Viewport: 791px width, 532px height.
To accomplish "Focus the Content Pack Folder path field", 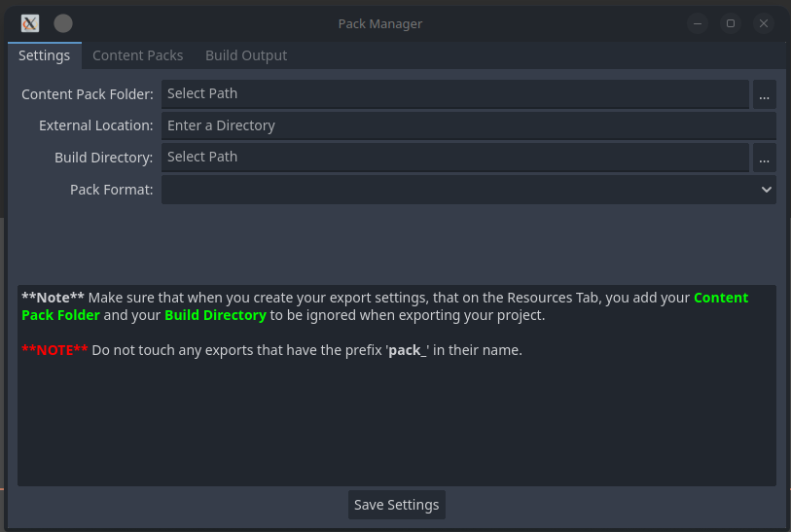I will 455,94.
